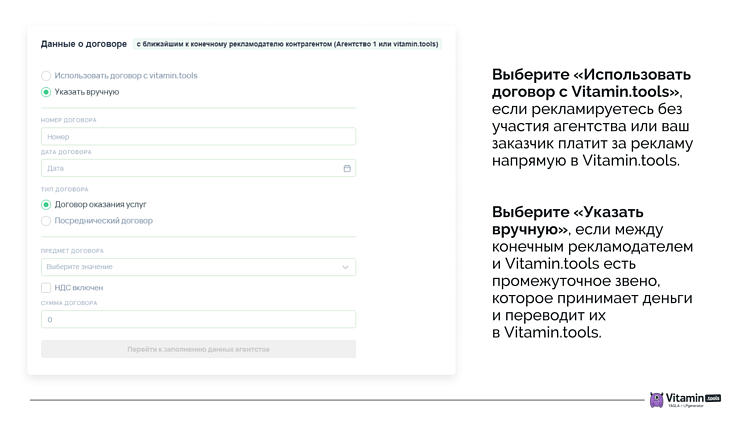751x422 pixels.
Task: Tick the 'НДС включен' checkbox
Action: tap(46, 287)
